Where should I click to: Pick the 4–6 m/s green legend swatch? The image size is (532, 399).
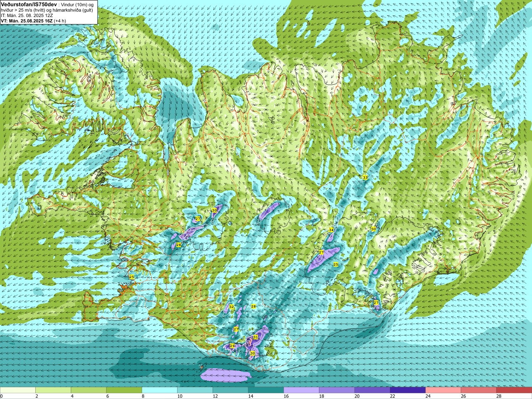coord(89,390)
